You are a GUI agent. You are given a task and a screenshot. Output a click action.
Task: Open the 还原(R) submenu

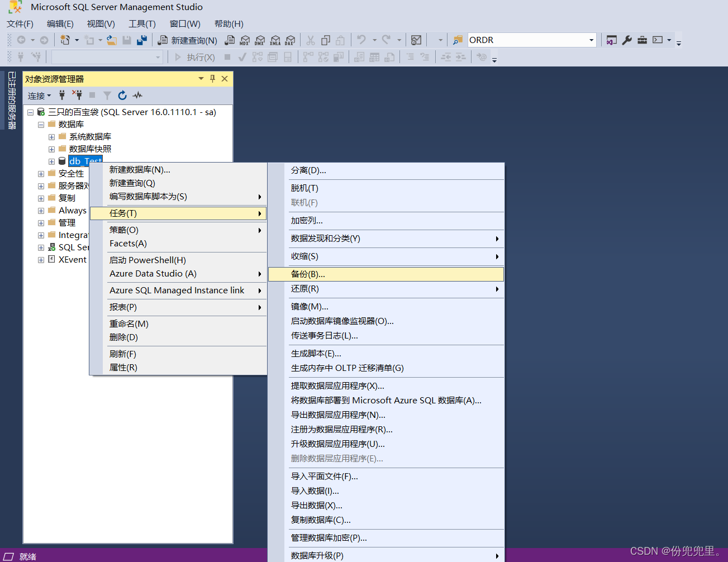pos(386,289)
